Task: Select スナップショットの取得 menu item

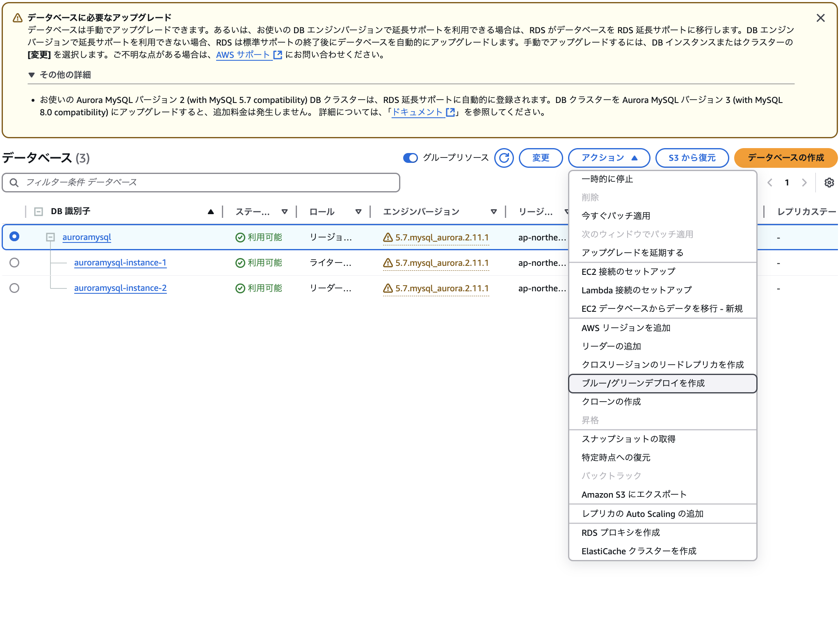Action: click(628, 439)
